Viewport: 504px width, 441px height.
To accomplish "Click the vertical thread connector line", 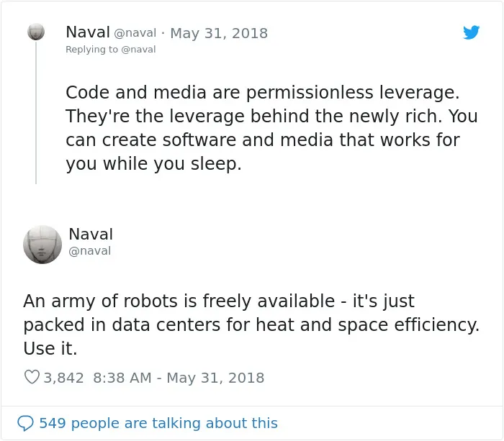I will click(36, 112).
